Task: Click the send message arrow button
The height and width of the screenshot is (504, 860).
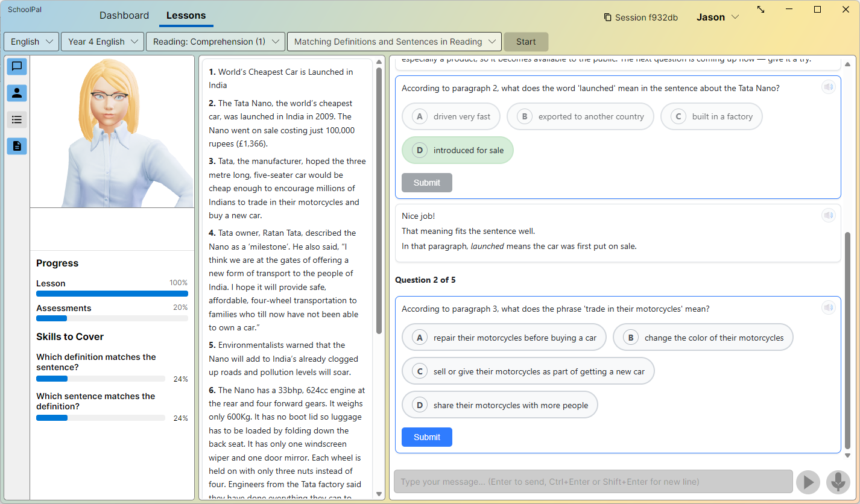Action: [x=808, y=482]
